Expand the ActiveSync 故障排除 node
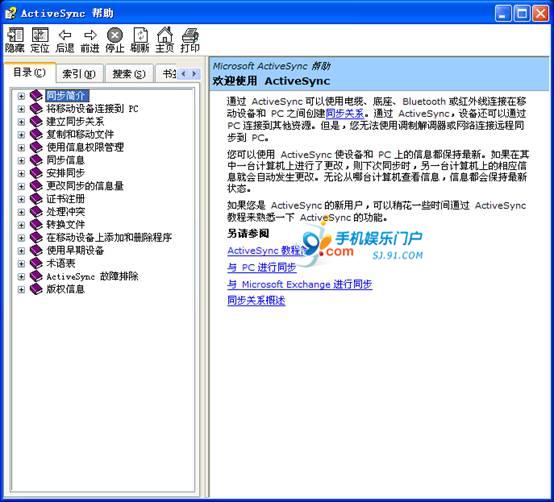The image size is (554, 502). coord(21,276)
